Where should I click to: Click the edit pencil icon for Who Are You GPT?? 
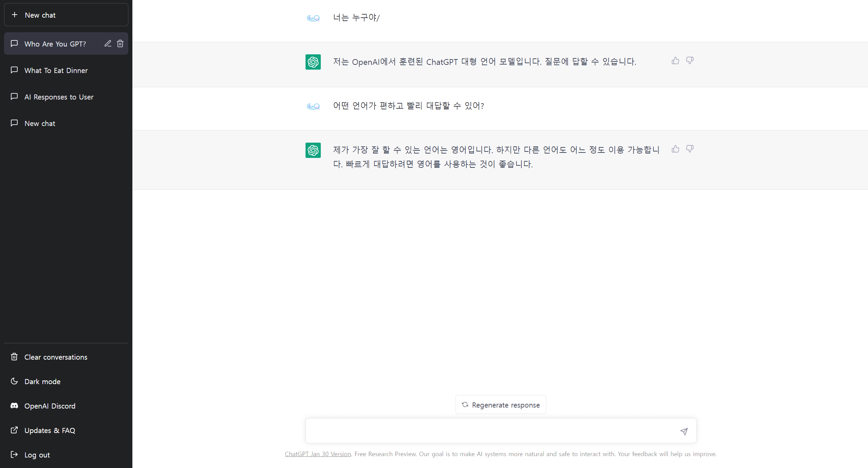click(x=108, y=43)
